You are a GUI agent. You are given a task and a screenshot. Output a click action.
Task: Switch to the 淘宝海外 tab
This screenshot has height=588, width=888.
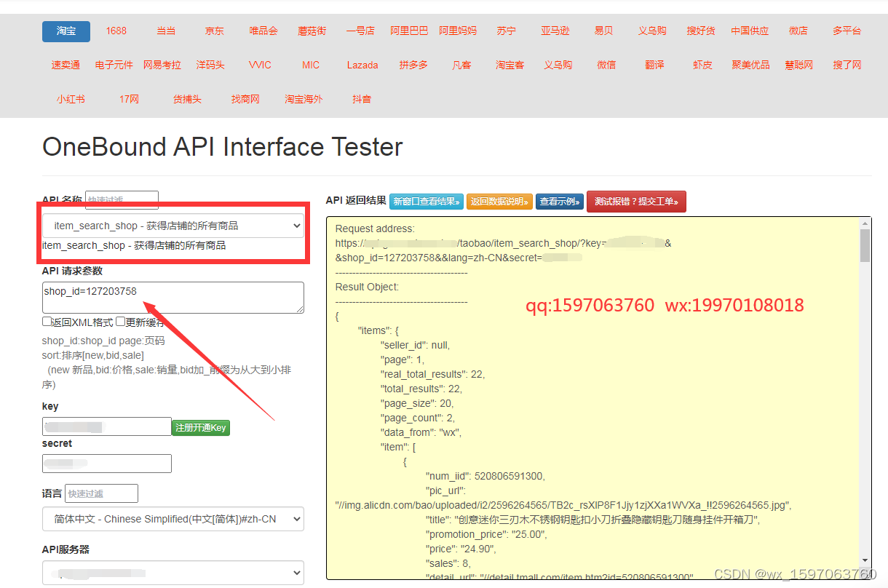coord(304,99)
